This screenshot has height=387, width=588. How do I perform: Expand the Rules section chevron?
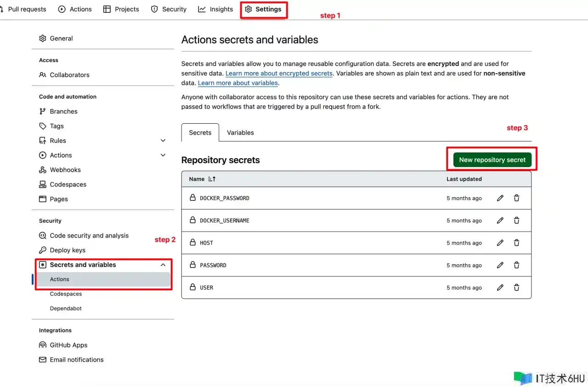click(163, 141)
